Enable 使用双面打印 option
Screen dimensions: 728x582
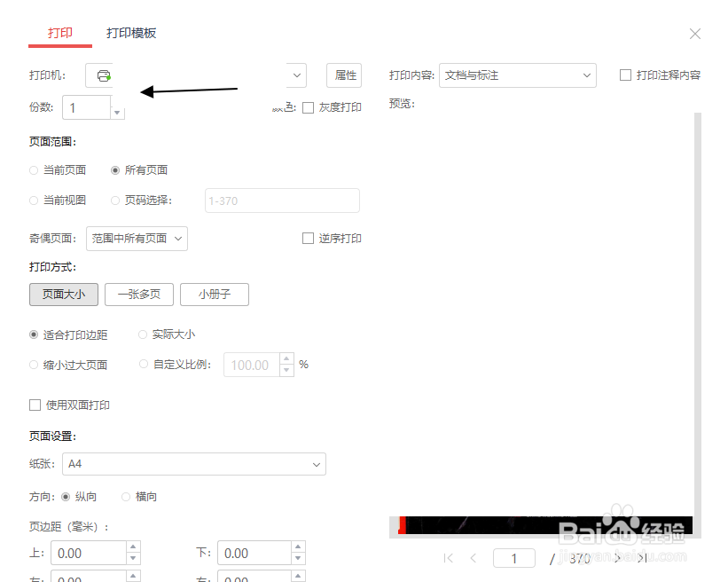click(x=35, y=405)
